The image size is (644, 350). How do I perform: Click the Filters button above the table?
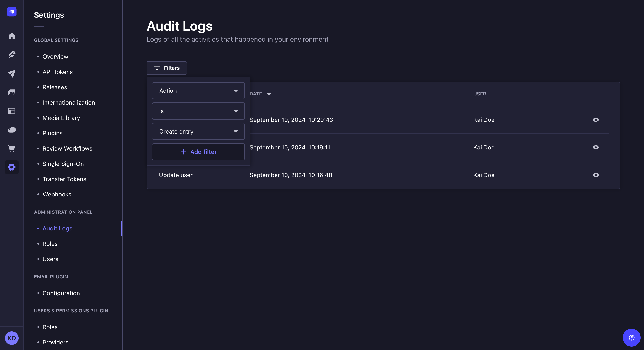[167, 68]
